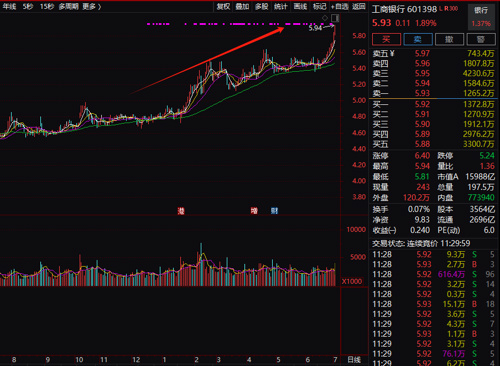Click the ¥ icon beside 卖五
The image size is (500, 366).
pos(392,53)
